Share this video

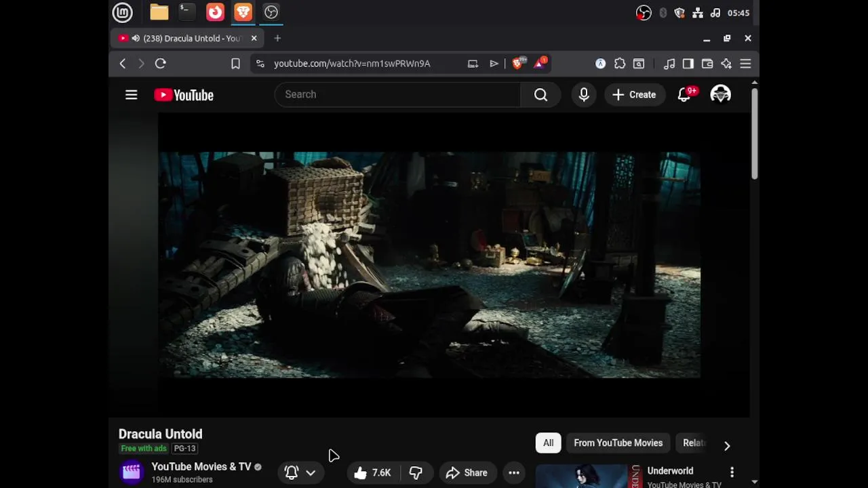[467, 473]
